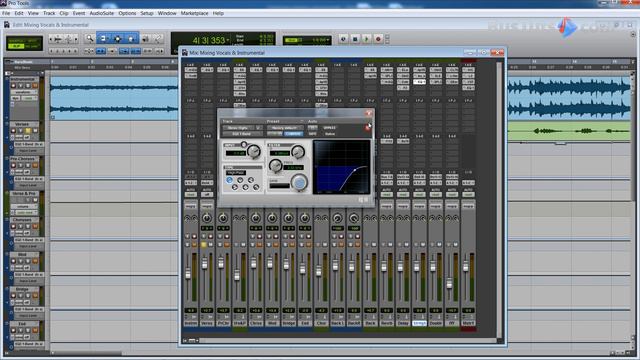Toggle Bypass in the EQ plugin header
Image resolution: width=640 pixels, height=360 pixels.
(329, 128)
